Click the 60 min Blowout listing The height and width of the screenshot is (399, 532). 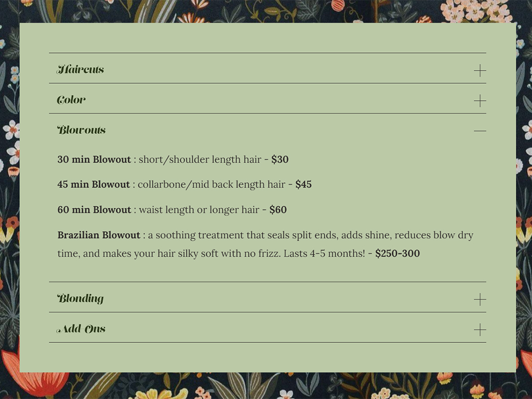pyautogui.click(x=171, y=209)
